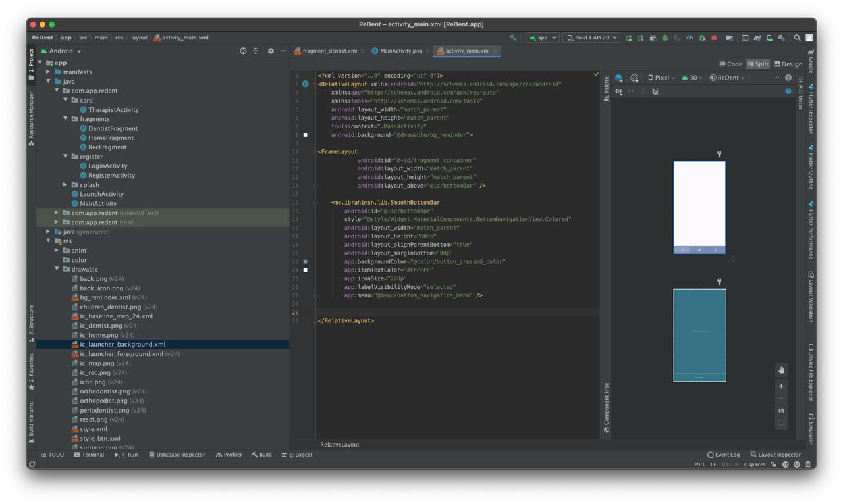Click white color swatch on line 24
Viewport: 843px width, 504px height.
[x=306, y=270]
